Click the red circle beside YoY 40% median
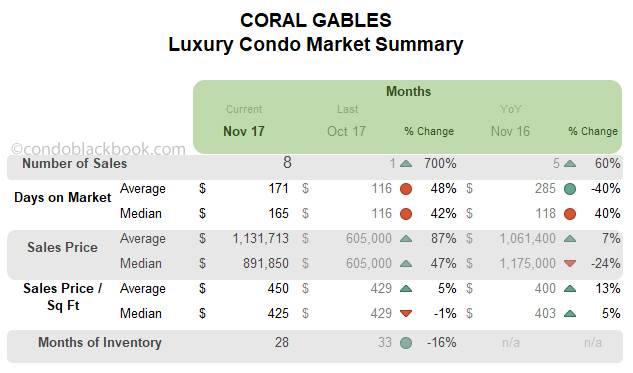Viewport: 633px width, 373px height. pos(570,214)
